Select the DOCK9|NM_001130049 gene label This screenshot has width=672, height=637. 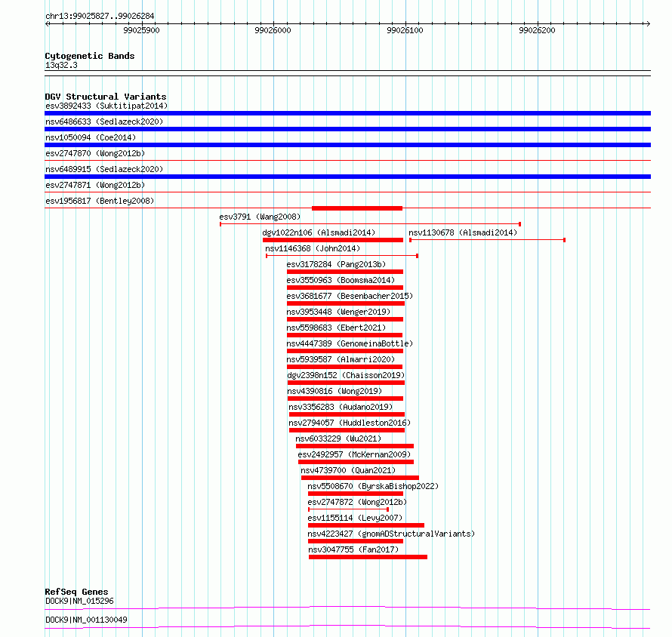point(86,620)
